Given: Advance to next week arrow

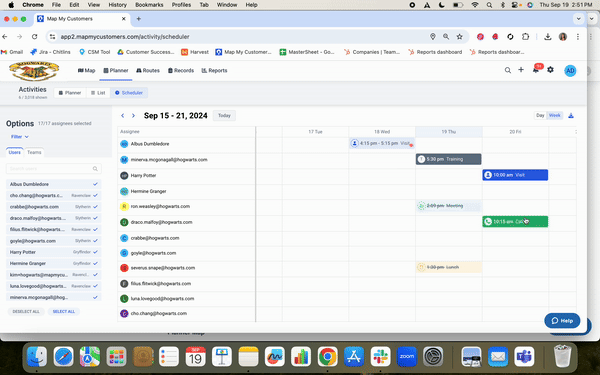Looking at the screenshot, I should click(x=133, y=116).
